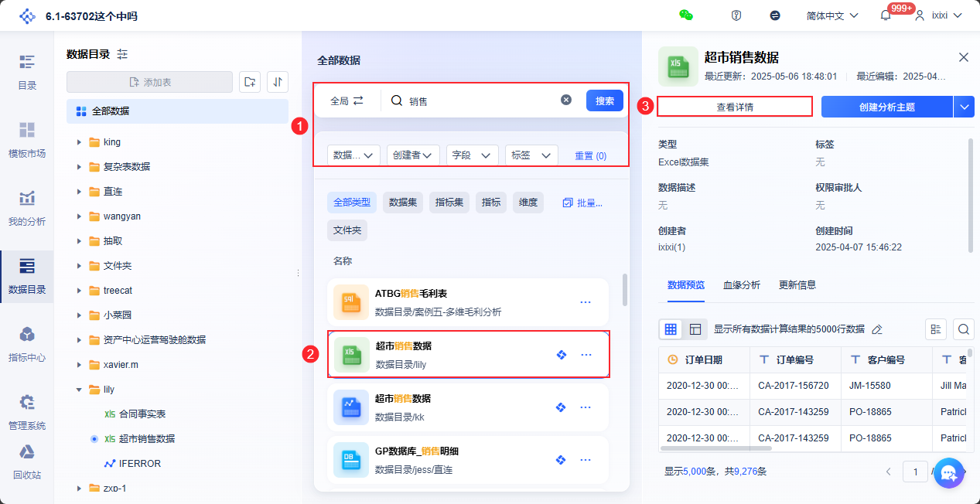The width and height of the screenshot is (980, 504).
Task: Close the 超市销售数据 detail panel
Action: point(964,57)
